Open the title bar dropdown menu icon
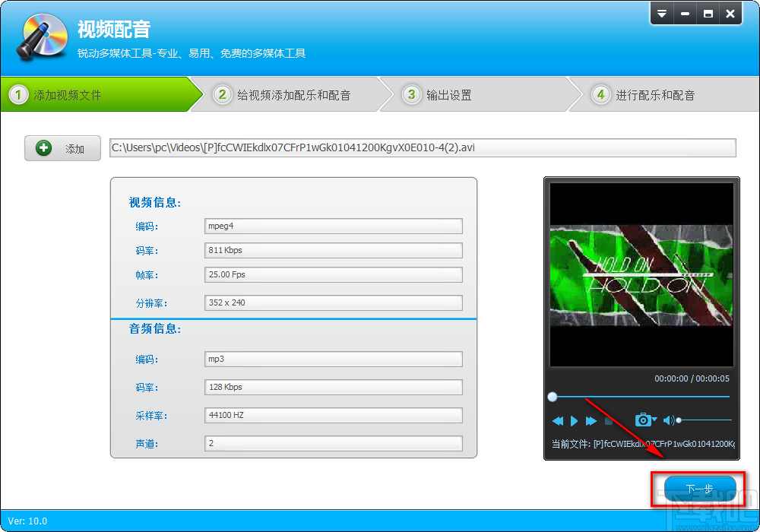Screen dimensions: 760x532 tap(662, 14)
